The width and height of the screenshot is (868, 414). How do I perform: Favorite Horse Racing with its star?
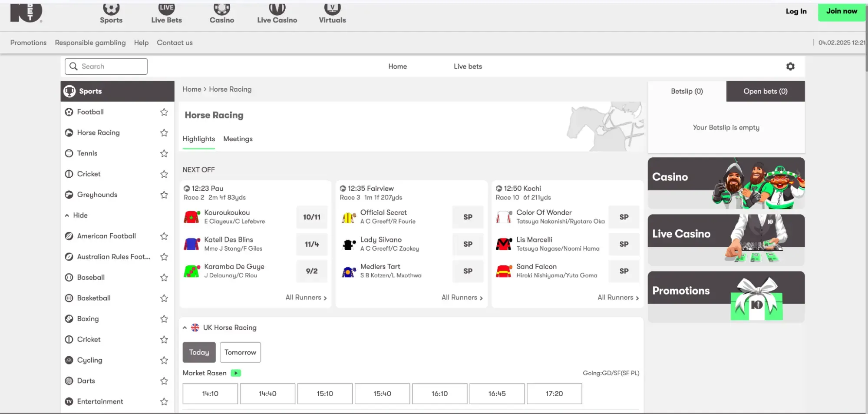click(x=164, y=133)
